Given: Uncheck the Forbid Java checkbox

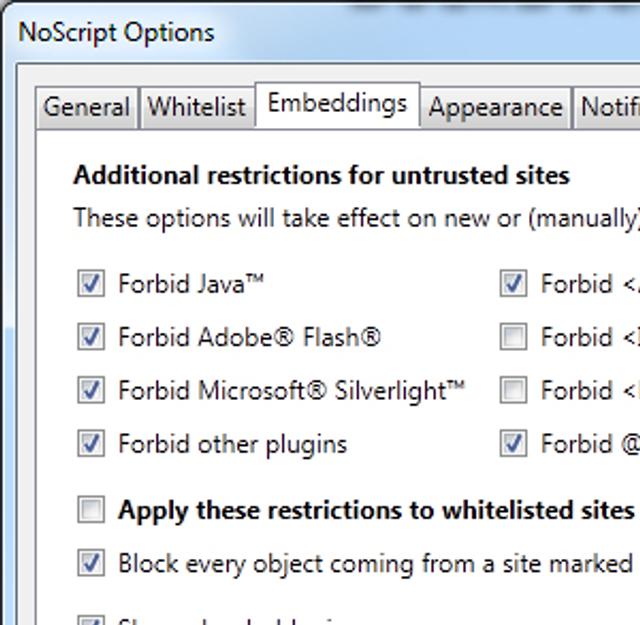Looking at the screenshot, I should tap(91, 284).
